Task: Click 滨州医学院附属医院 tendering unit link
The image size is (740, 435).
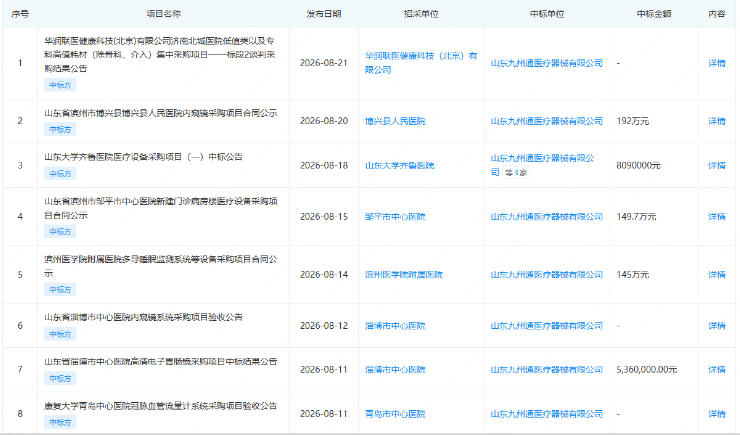Action: [x=404, y=275]
